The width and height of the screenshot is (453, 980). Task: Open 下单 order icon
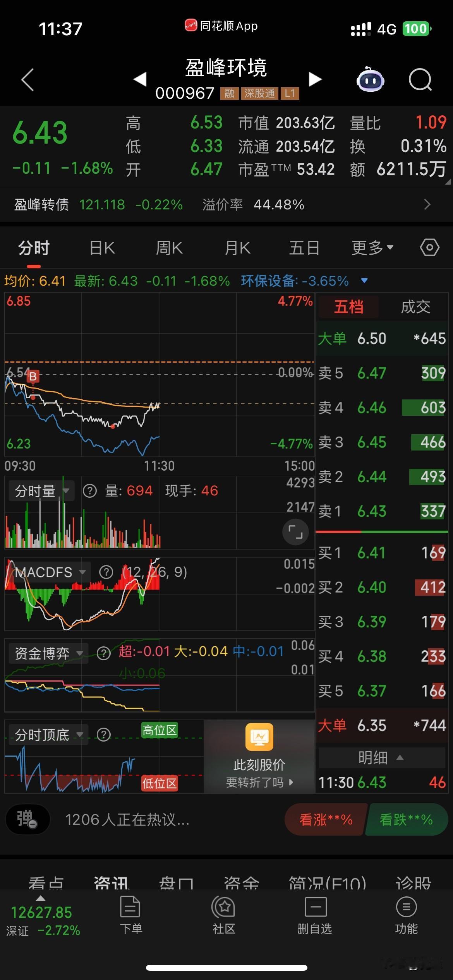click(130, 916)
